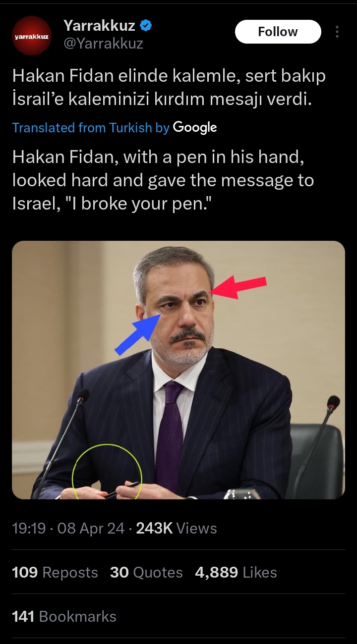Tap Translated from Turkish by link
The width and height of the screenshot is (357, 644).
(x=91, y=128)
